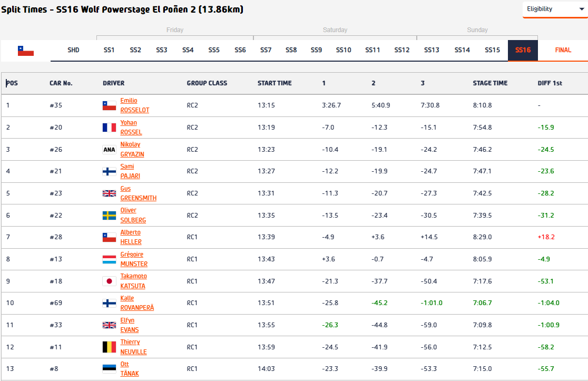This screenshot has height=381, width=588.
Task: Open Elfyn Evans driver profile link
Action: 130,325
